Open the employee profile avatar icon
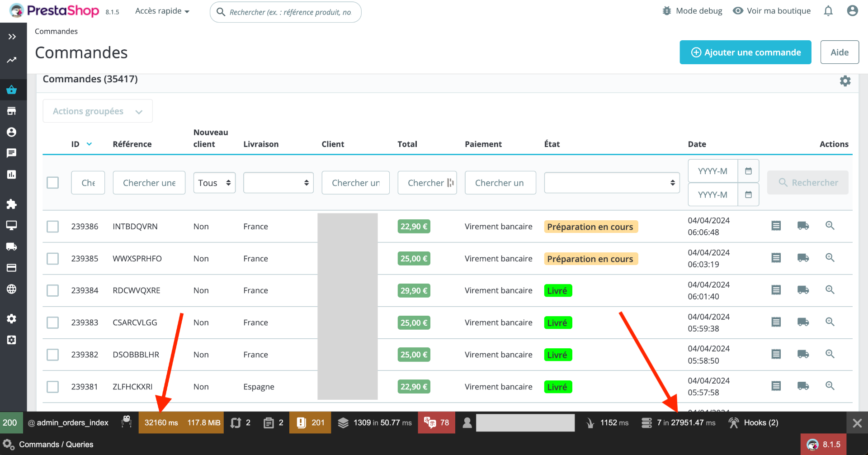The height and width of the screenshot is (455, 868). [853, 11]
